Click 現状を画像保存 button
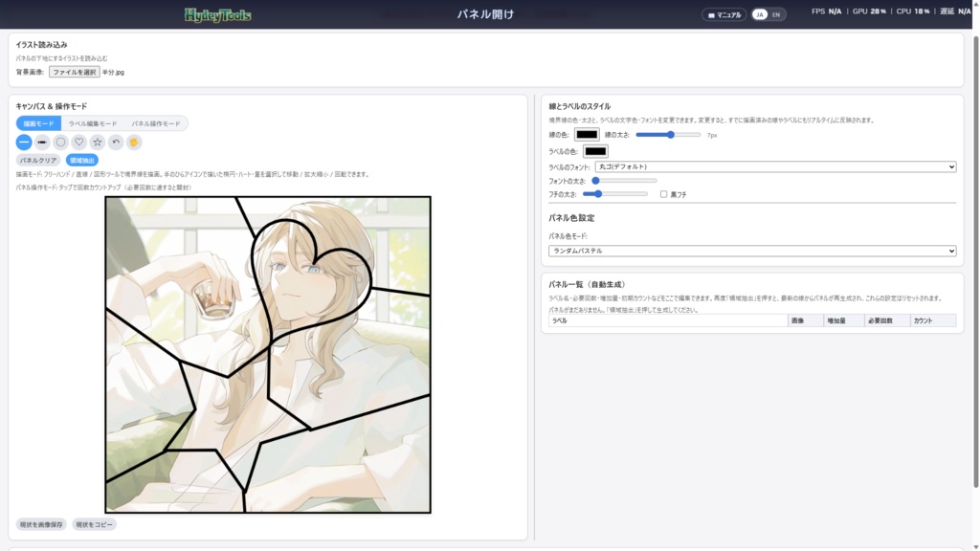Image resolution: width=980 pixels, height=551 pixels. pyautogui.click(x=41, y=525)
